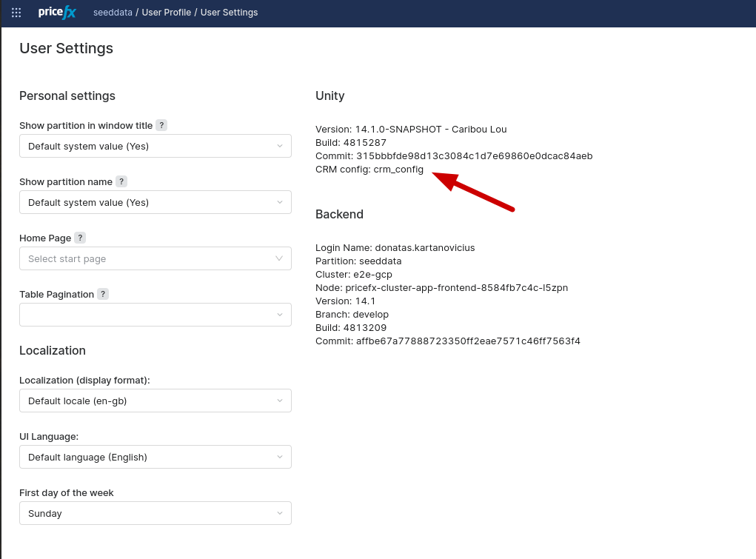Viewport: 756px width, 559px height.
Task: Navigate to User Profile breadcrumb
Action: [x=167, y=13]
